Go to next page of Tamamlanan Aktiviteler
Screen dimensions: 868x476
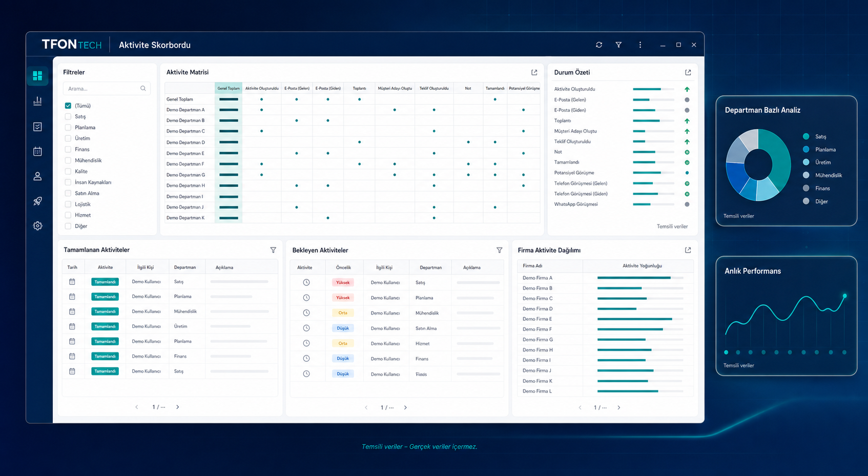pos(178,407)
